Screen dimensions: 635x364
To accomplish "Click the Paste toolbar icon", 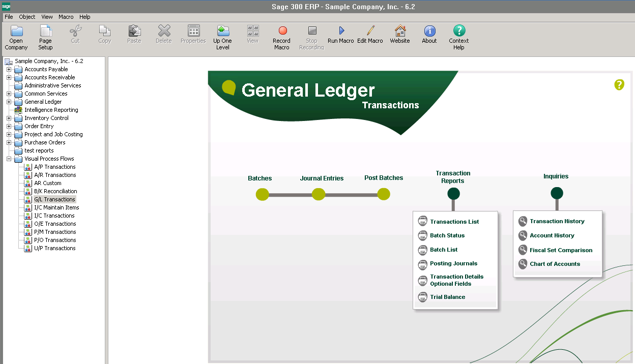I will coord(134,31).
